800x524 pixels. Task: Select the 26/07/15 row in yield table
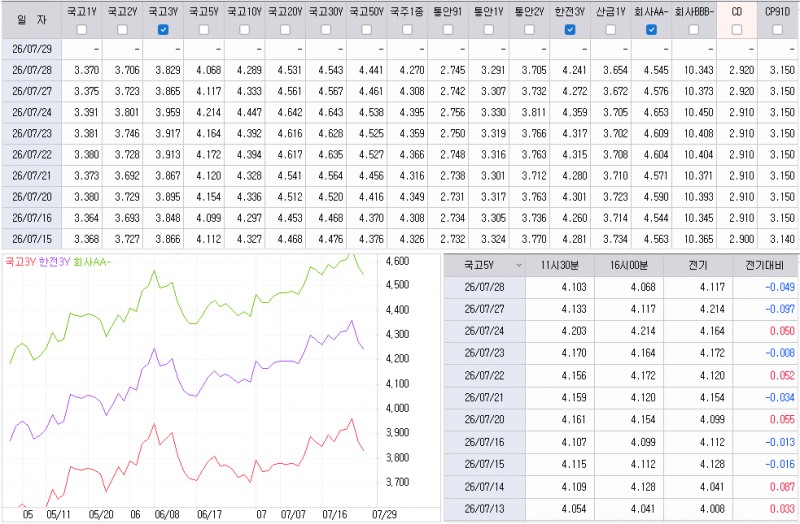point(400,239)
